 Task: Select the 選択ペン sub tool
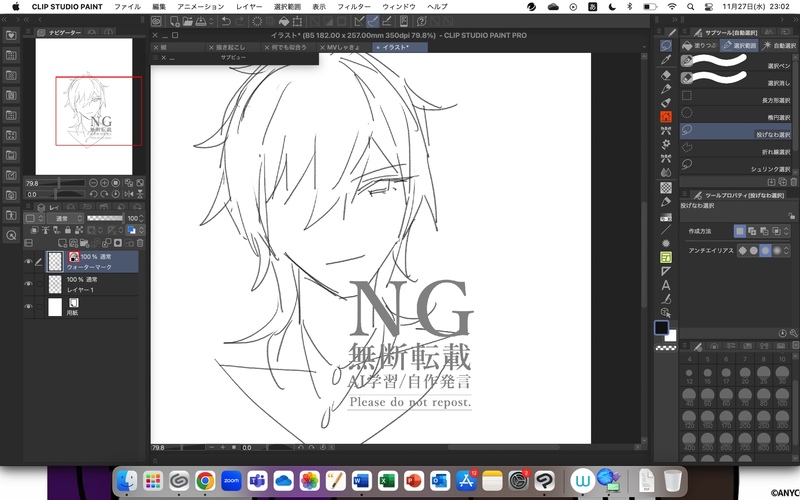coord(736,61)
